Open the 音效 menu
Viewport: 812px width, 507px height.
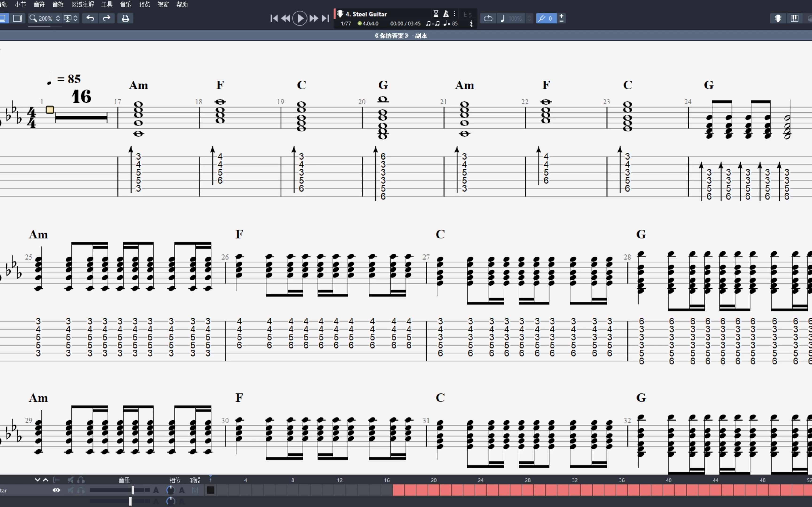(58, 4)
